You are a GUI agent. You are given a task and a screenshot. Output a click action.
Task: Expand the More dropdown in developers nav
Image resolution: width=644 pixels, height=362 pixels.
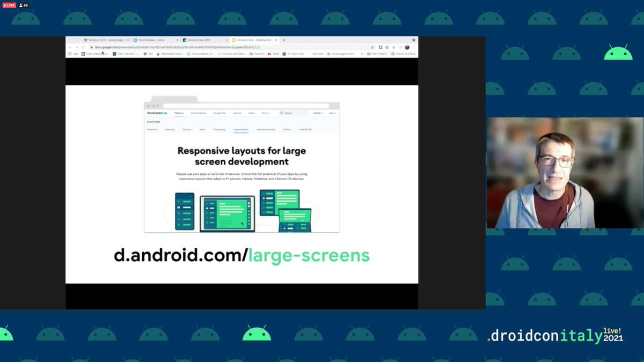[266, 113]
